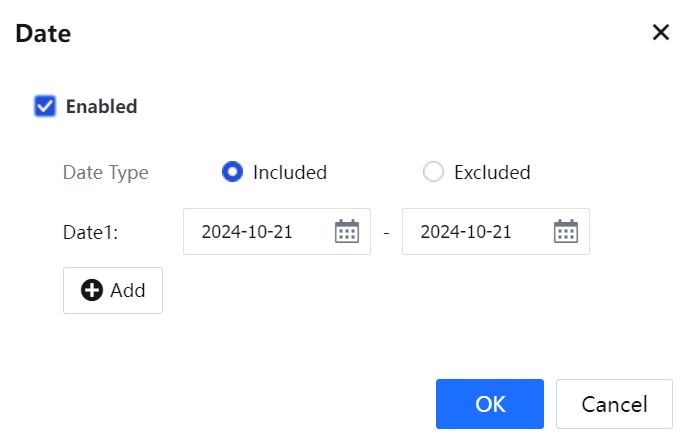Click the Date Type label
Image resolution: width=683 pixels, height=434 pixels.
(106, 172)
